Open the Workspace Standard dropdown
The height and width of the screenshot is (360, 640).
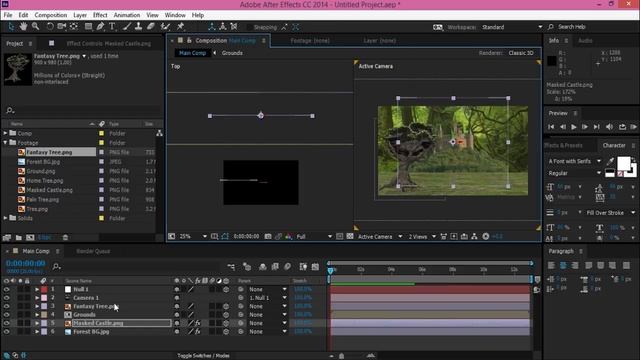(x=512, y=27)
